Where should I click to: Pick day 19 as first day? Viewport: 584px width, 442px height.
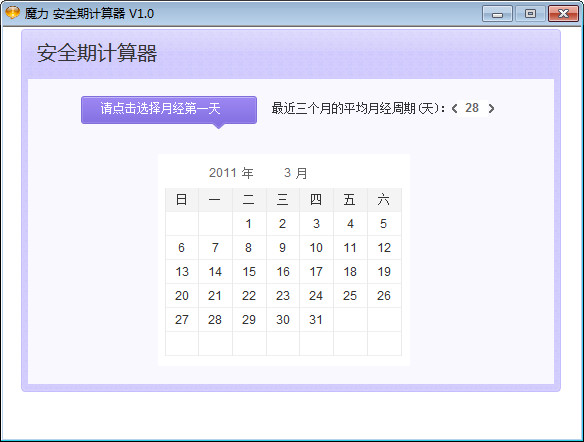tap(384, 271)
